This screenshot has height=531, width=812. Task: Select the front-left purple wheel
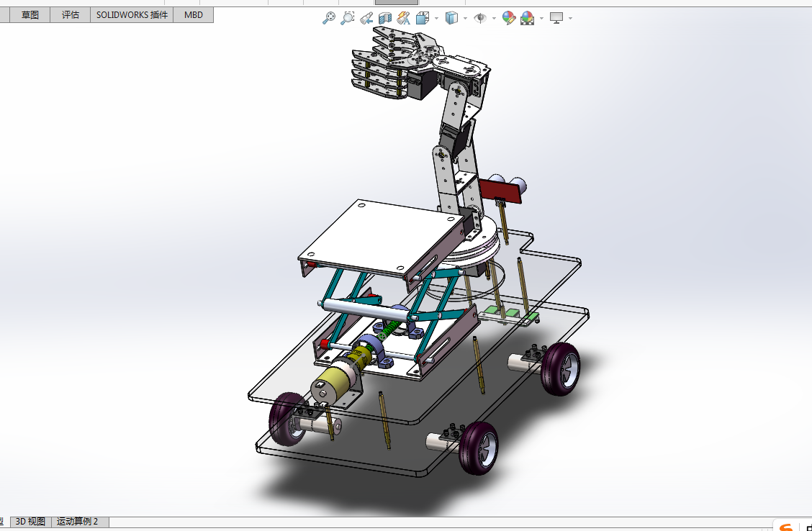[x=289, y=419]
